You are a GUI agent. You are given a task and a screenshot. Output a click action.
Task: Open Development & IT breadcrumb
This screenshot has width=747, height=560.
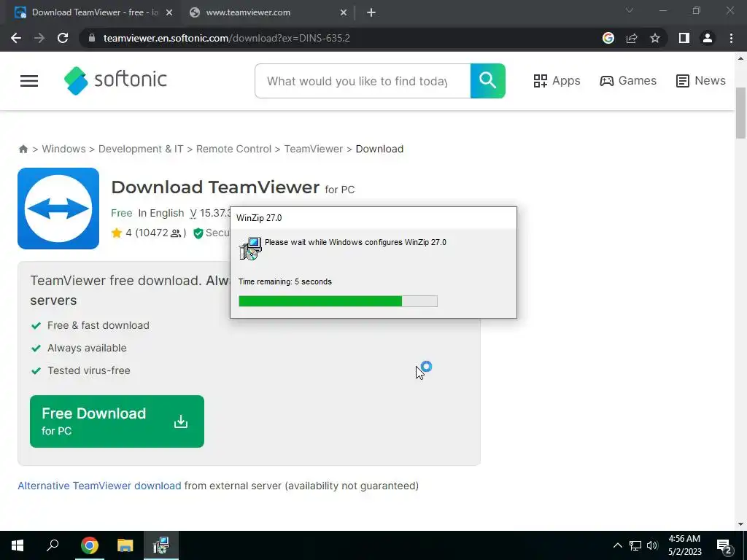pyautogui.click(x=141, y=149)
